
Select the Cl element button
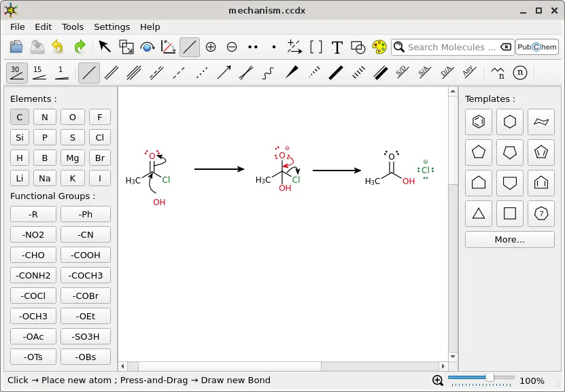coord(100,137)
